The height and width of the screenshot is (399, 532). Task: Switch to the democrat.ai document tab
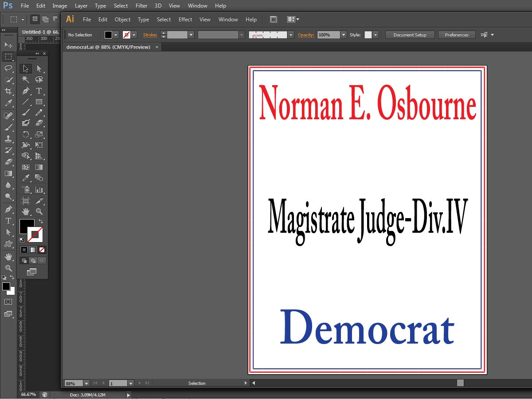[108, 47]
